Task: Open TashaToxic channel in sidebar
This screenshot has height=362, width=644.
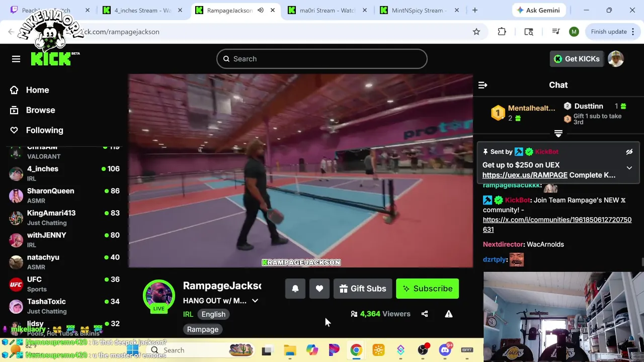Action: (x=64, y=306)
